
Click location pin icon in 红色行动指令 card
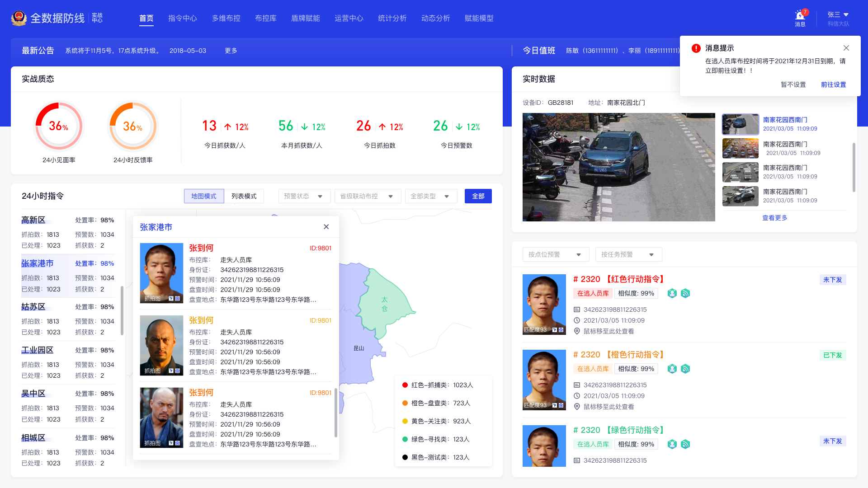point(577,331)
